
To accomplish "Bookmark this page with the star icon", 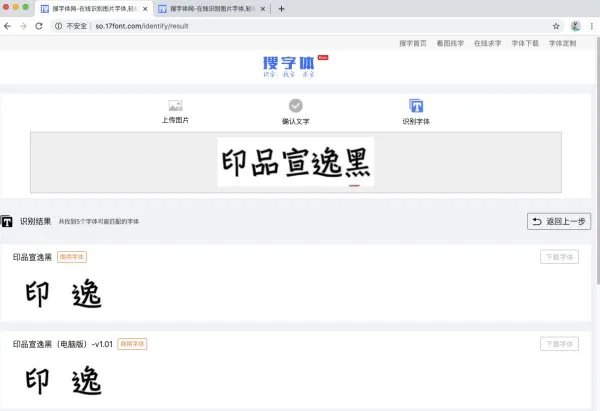I will (x=556, y=26).
